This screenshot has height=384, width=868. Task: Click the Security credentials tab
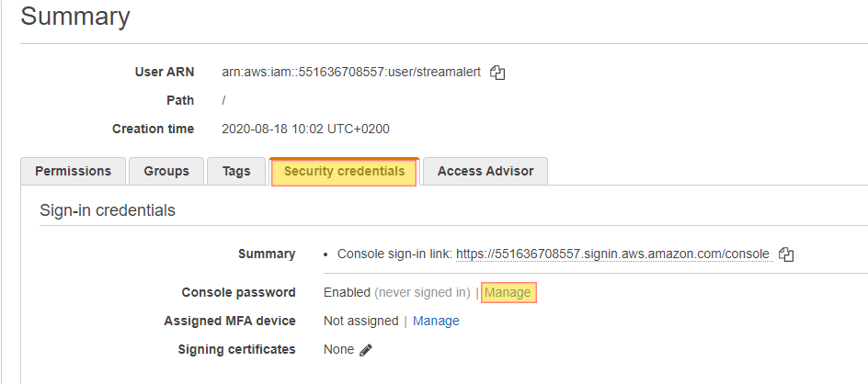click(344, 172)
